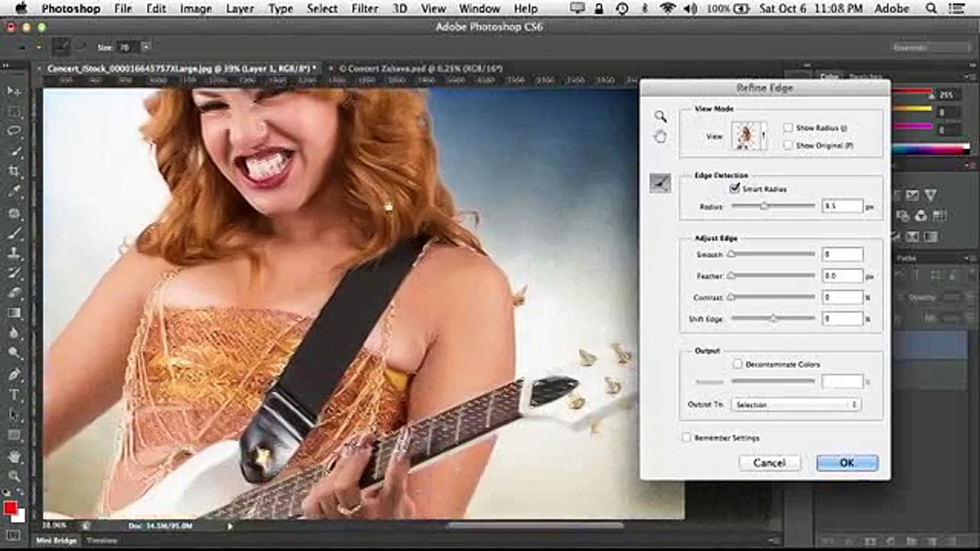Select the Zoom tool in toolbox
This screenshot has width=980, height=551.
[14, 476]
